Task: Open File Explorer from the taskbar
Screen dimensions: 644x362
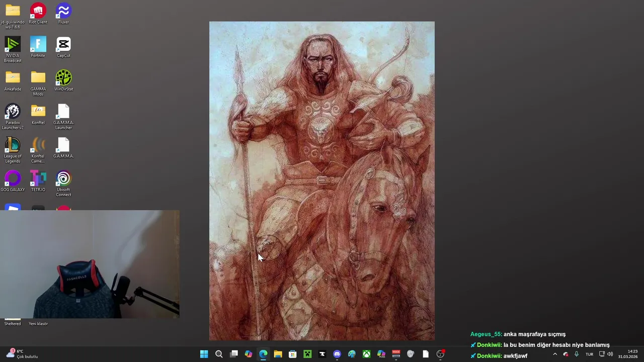Action: tap(278, 354)
